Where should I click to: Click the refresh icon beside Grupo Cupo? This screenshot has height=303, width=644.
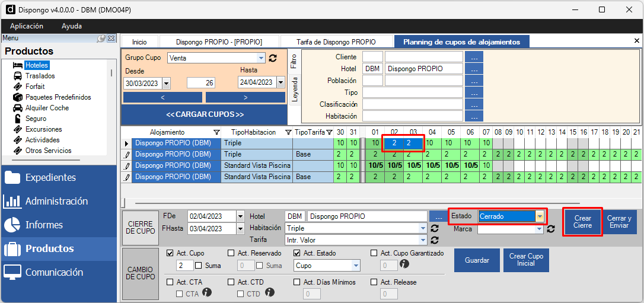click(x=273, y=58)
